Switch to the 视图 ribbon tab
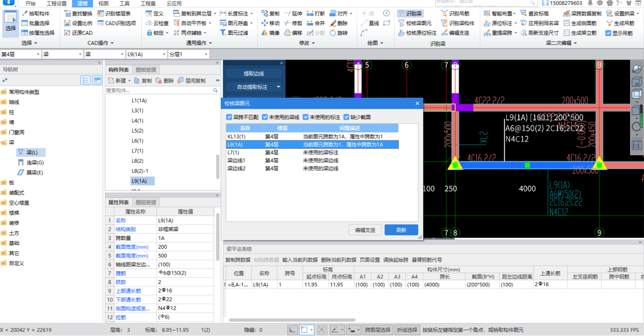This screenshot has width=644, height=336. coord(103,3)
